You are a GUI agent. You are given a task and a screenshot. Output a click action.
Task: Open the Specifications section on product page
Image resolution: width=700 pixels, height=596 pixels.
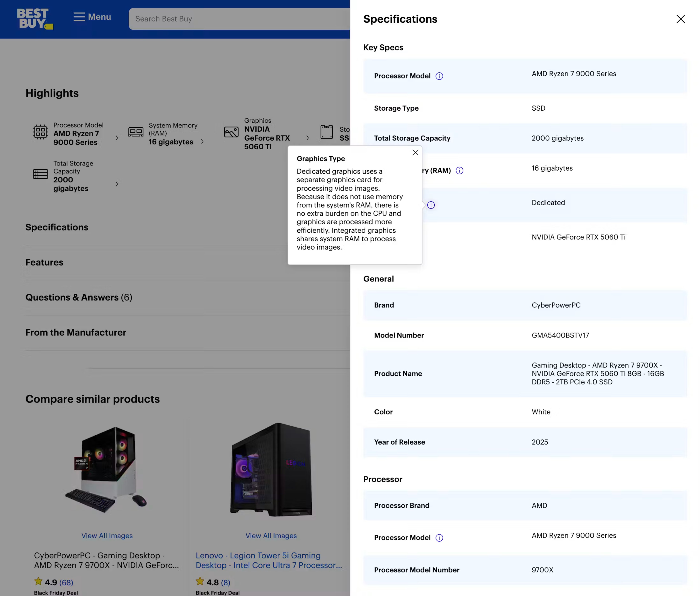point(57,227)
